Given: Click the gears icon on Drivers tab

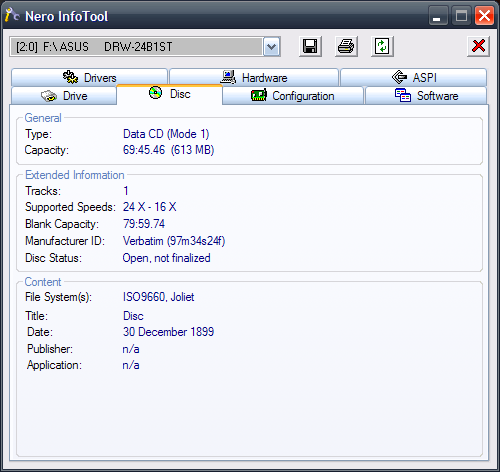Looking at the screenshot, I should pyautogui.click(x=70, y=77).
